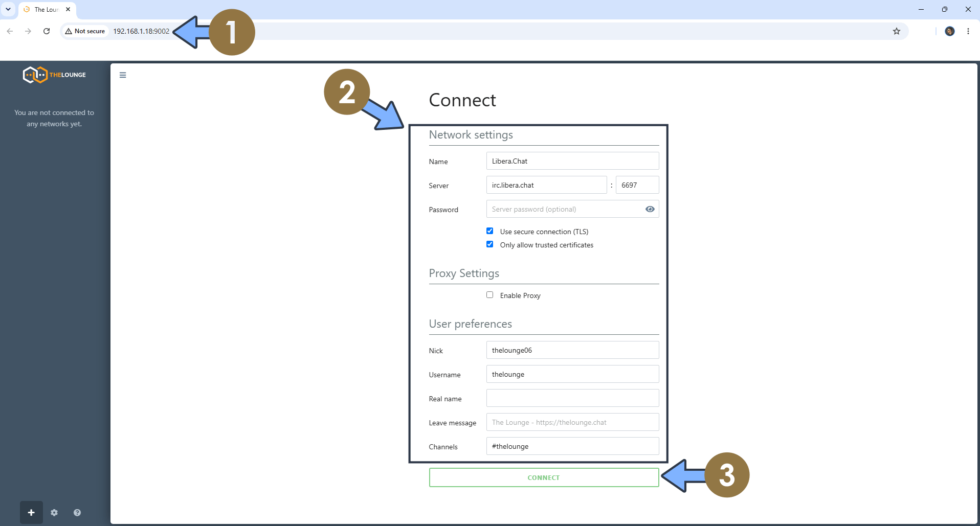Click the Not secure site warning
Screen dimensions: 980x526
[x=85, y=31]
